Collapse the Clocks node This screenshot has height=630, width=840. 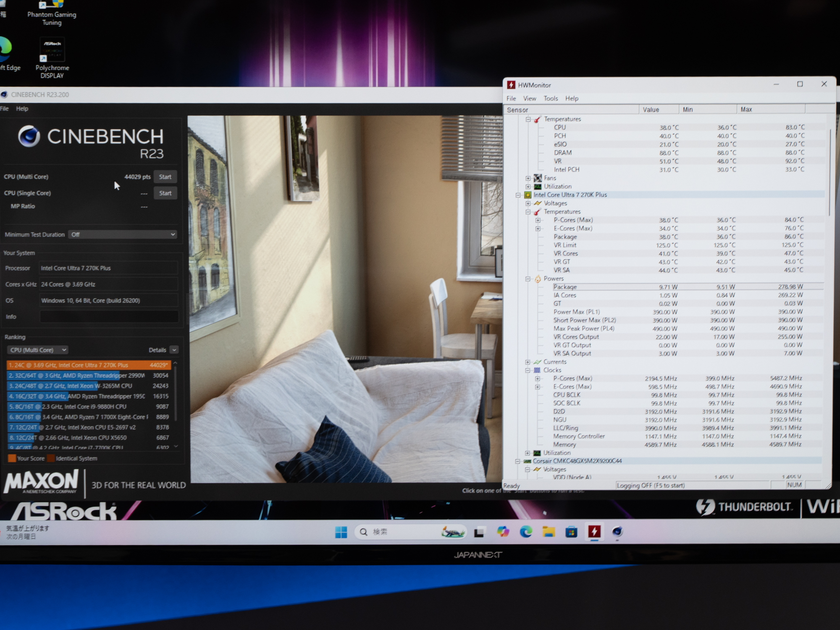[x=528, y=370]
